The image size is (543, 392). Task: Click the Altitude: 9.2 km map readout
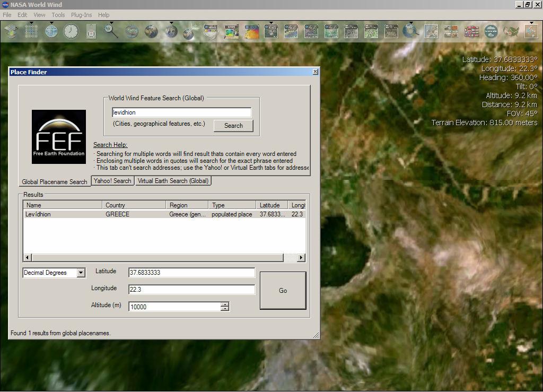(x=511, y=95)
